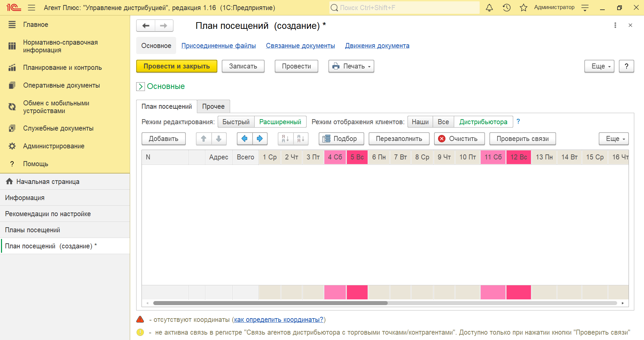Open как определить координаты? link

pyautogui.click(x=279, y=320)
